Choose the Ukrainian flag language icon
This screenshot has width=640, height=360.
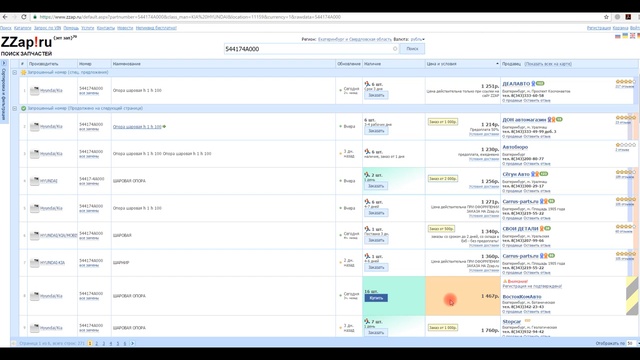coord(625,36)
